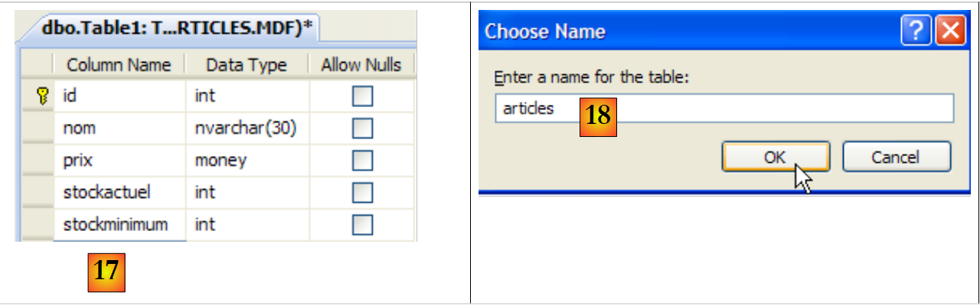The width and height of the screenshot is (980, 306).
Task: Open the data type cell for stockactuel
Action: pyautogui.click(x=246, y=193)
